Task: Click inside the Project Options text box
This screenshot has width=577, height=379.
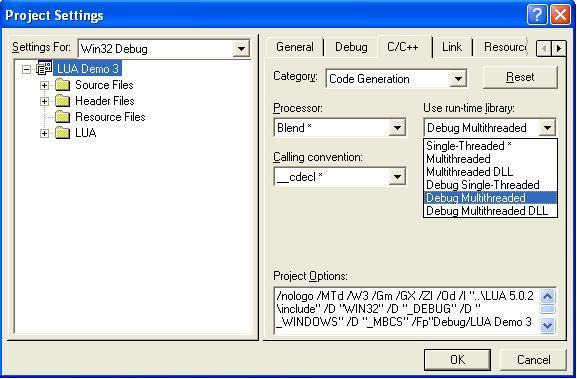Action: [x=407, y=310]
